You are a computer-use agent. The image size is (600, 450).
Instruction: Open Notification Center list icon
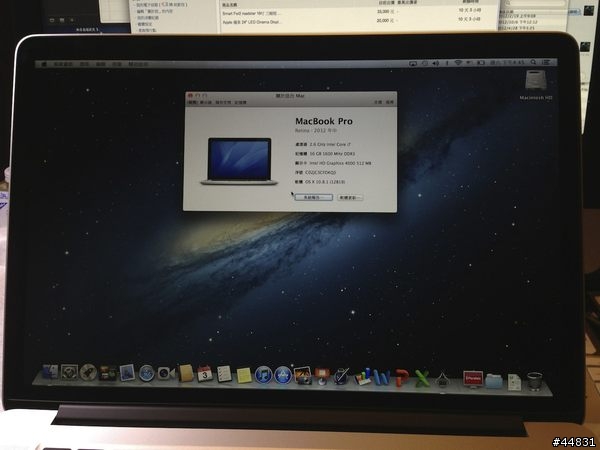click(x=547, y=62)
